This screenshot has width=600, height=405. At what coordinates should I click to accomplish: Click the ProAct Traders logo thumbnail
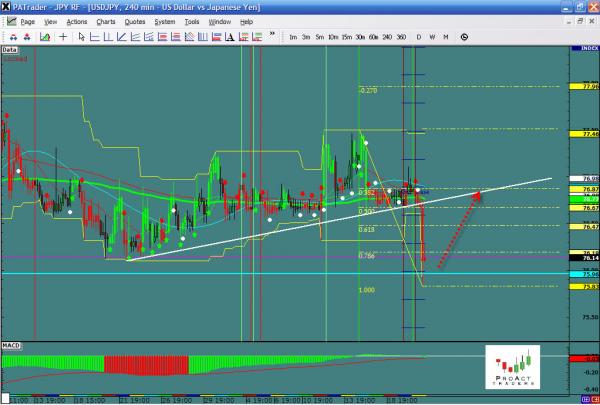[515, 368]
